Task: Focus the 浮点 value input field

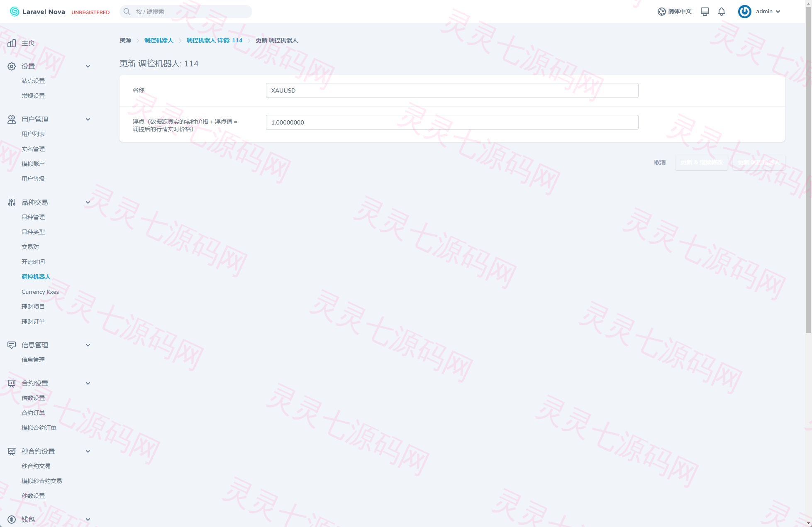Action: [452, 122]
